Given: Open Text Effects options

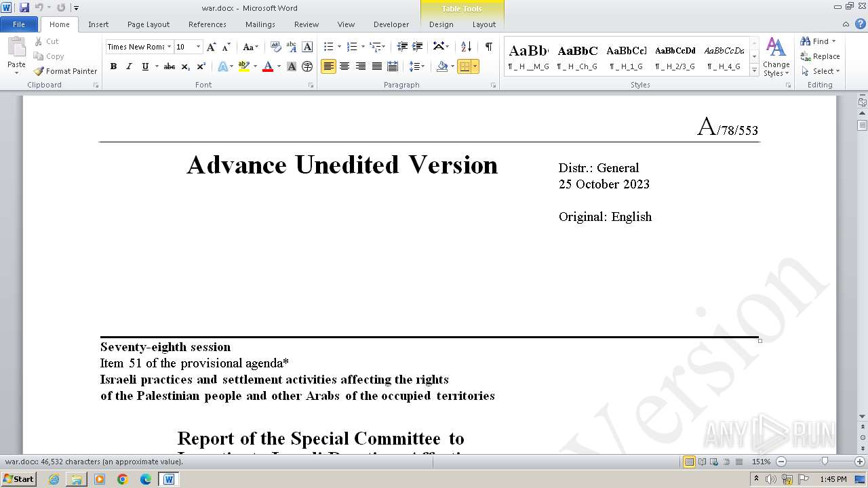Looking at the screenshot, I should click(x=225, y=66).
